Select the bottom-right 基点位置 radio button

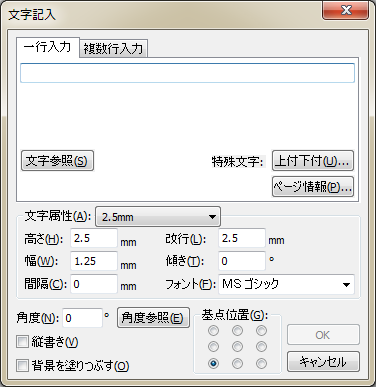tap(261, 363)
